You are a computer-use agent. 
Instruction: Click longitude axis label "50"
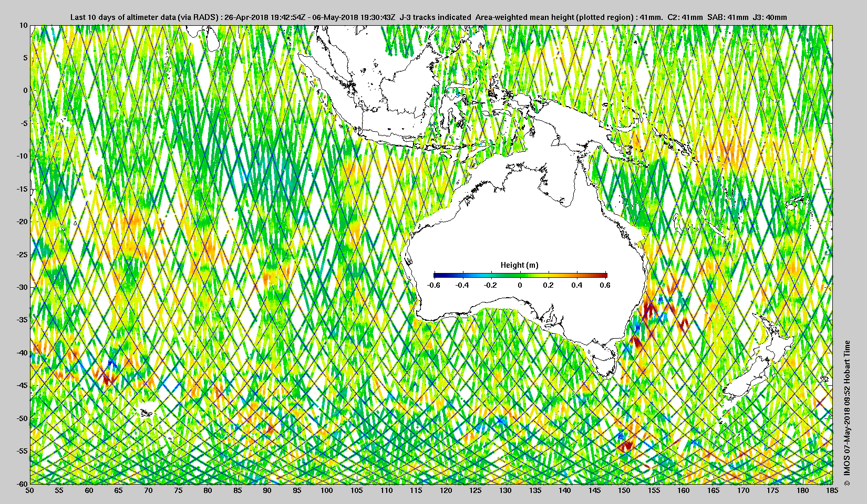click(30, 490)
